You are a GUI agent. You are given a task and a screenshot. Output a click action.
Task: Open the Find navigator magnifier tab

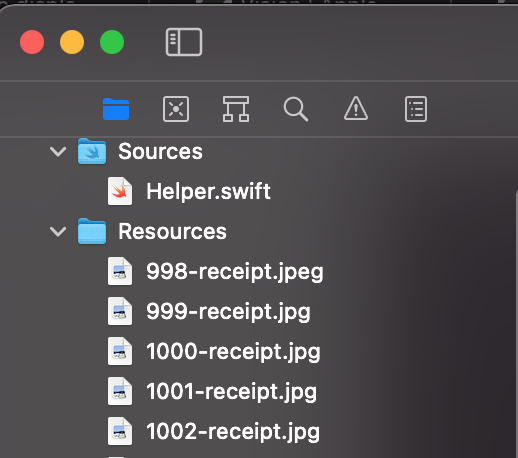(296, 109)
